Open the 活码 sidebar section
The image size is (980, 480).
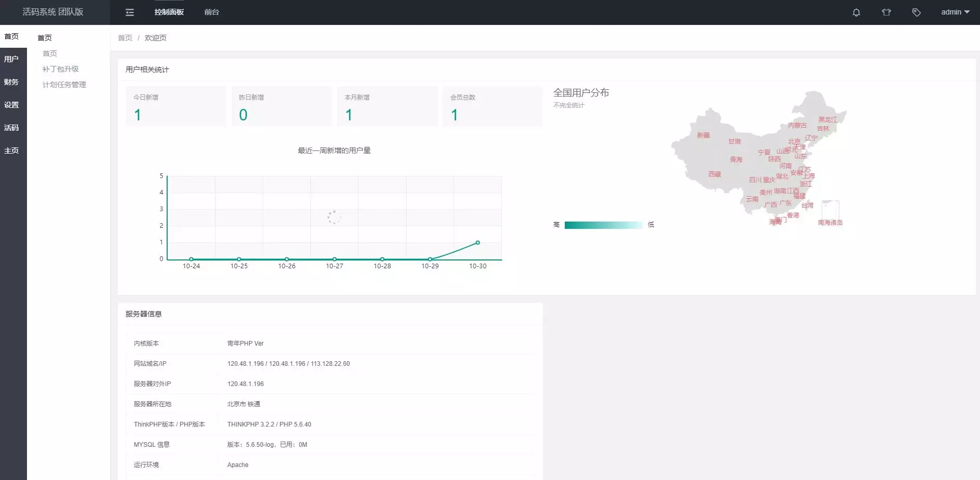tap(11, 128)
